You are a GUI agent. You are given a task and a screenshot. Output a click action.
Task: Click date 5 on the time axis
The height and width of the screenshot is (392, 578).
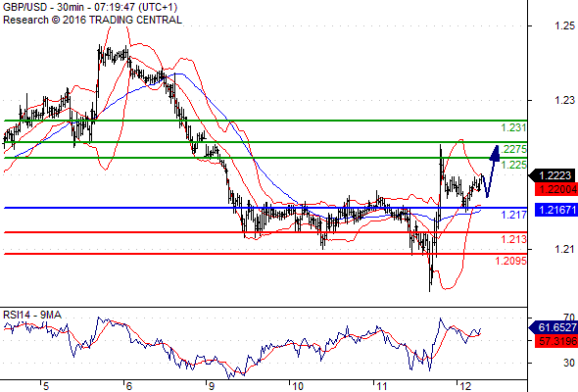[45, 386]
